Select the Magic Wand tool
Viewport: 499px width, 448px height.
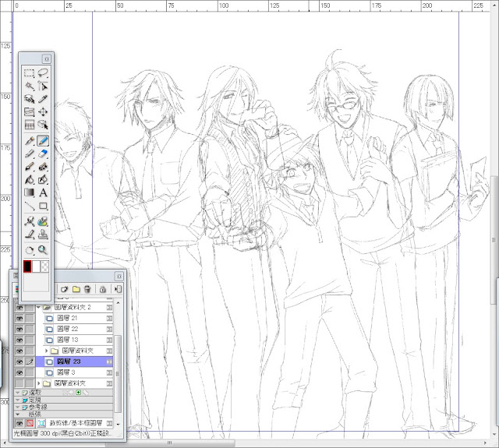pos(30,86)
